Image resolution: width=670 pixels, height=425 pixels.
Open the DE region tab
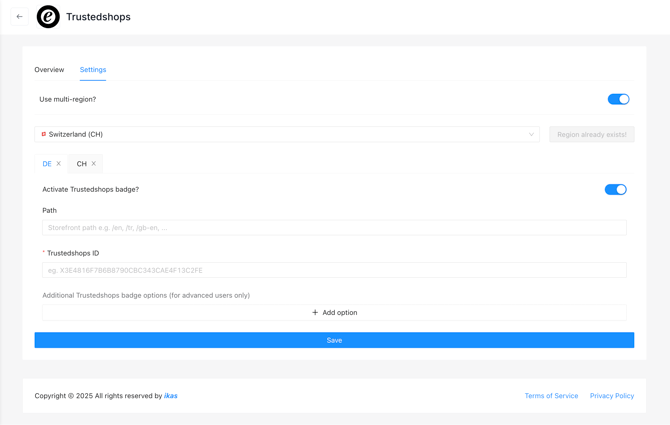coord(47,164)
